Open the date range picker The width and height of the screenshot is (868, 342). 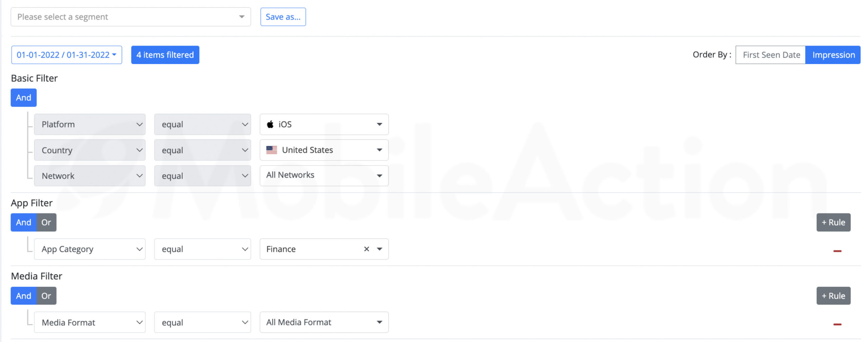[x=66, y=55]
